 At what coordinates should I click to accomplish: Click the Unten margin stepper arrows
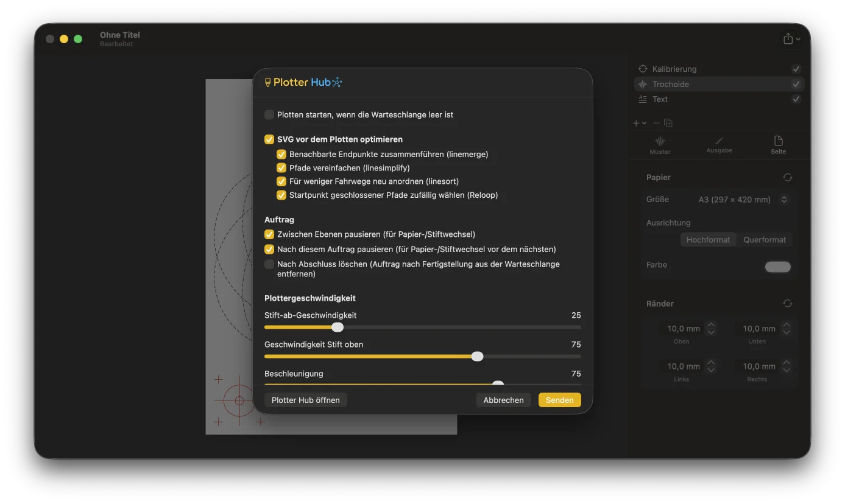[787, 329]
